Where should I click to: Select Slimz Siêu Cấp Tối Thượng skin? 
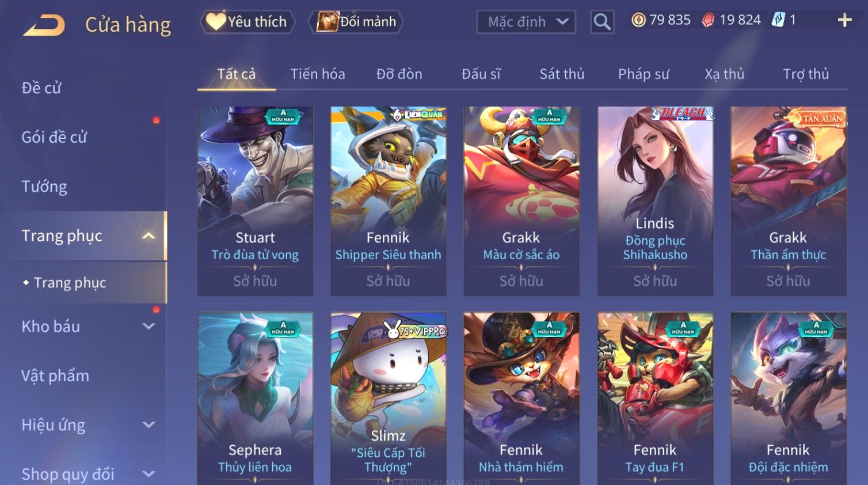pyautogui.click(x=389, y=399)
